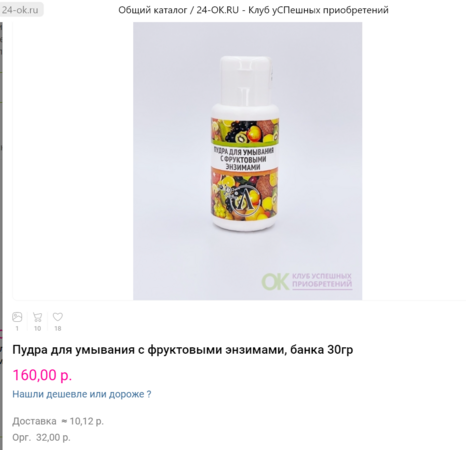The image size is (466, 450).
Task: Open the product bottle photo
Action: [x=247, y=161]
